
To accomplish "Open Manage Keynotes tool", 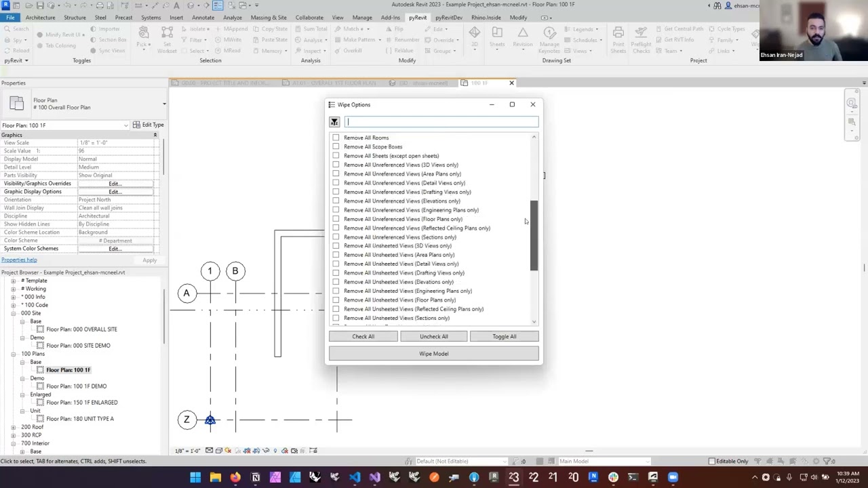I will coord(549,39).
